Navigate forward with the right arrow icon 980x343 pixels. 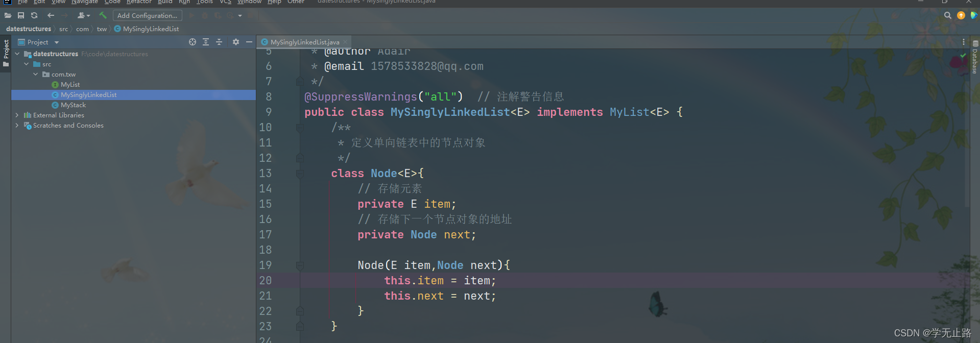64,16
